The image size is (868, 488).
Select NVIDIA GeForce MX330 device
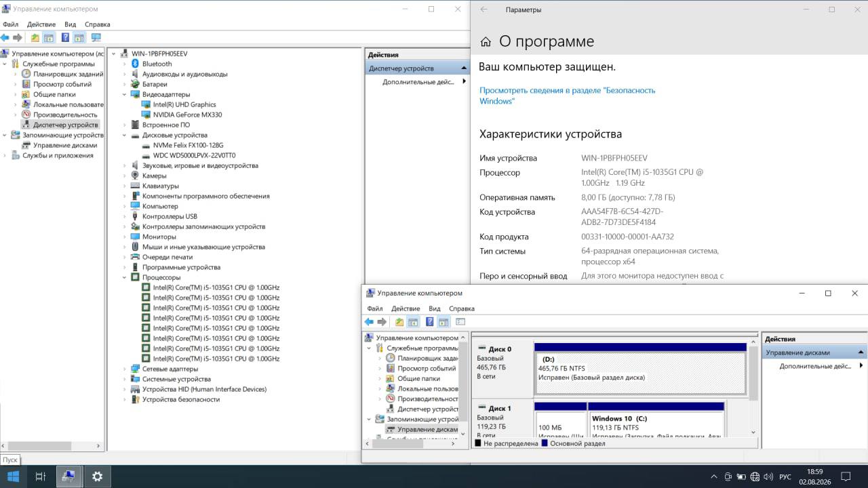click(187, 115)
